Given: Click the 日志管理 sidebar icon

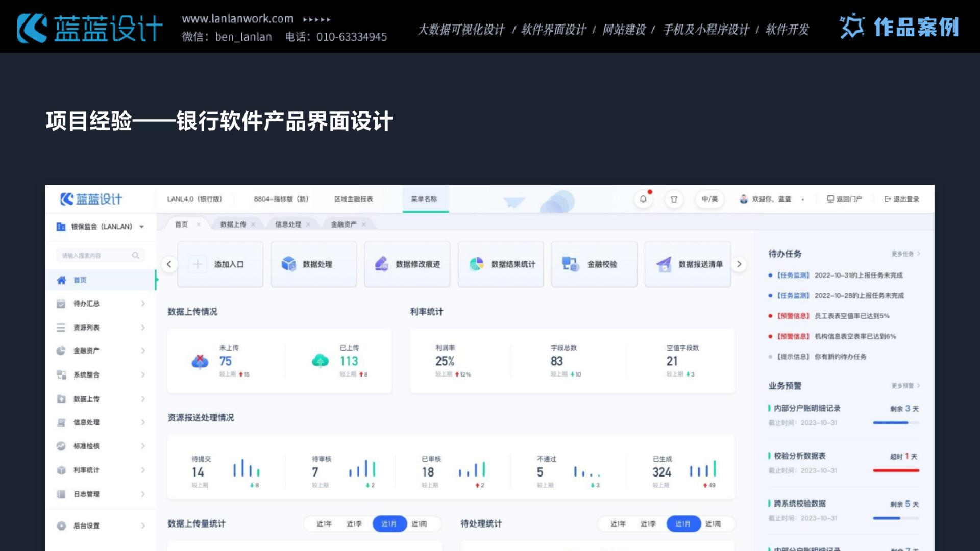Looking at the screenshot, I should 61,494.
